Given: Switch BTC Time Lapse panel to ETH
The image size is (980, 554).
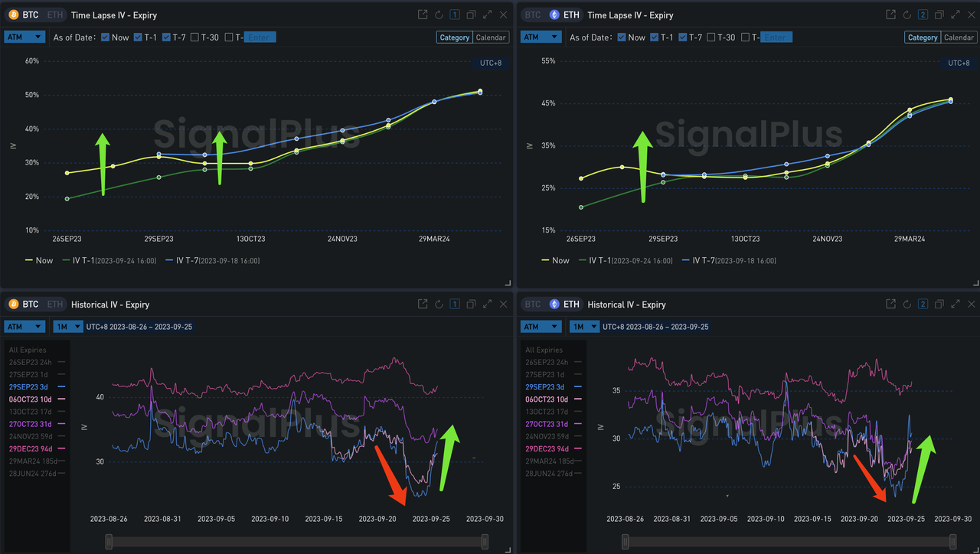Looking at the screenshot, I should pyautogui.click(x=55, y=15).
